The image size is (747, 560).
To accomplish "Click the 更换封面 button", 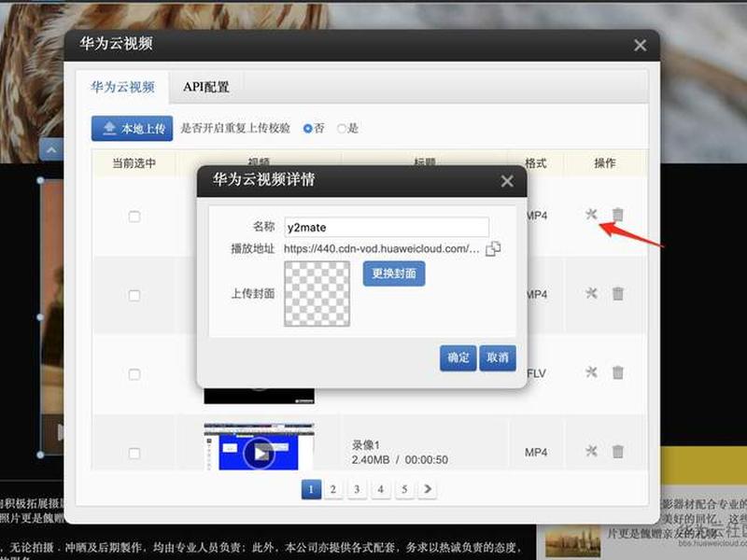I will [394, 273].
